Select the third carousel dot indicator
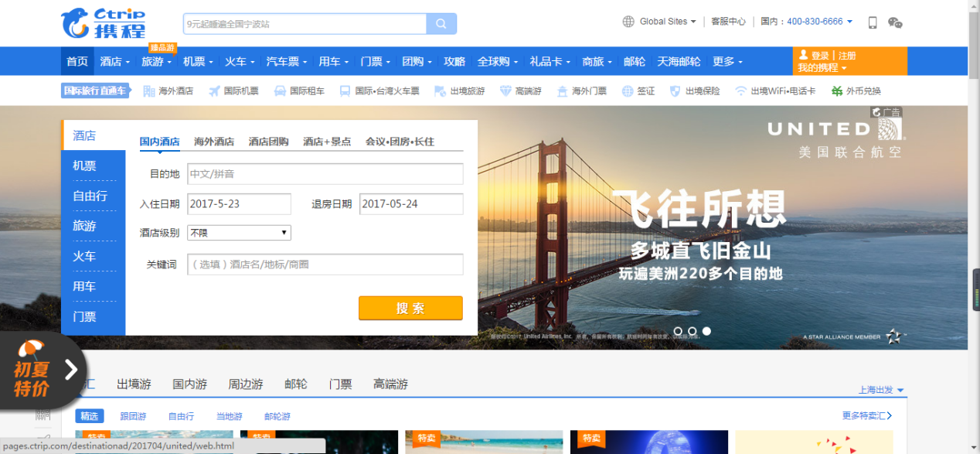Screen dimensions: 980x454 click(706, 331)
